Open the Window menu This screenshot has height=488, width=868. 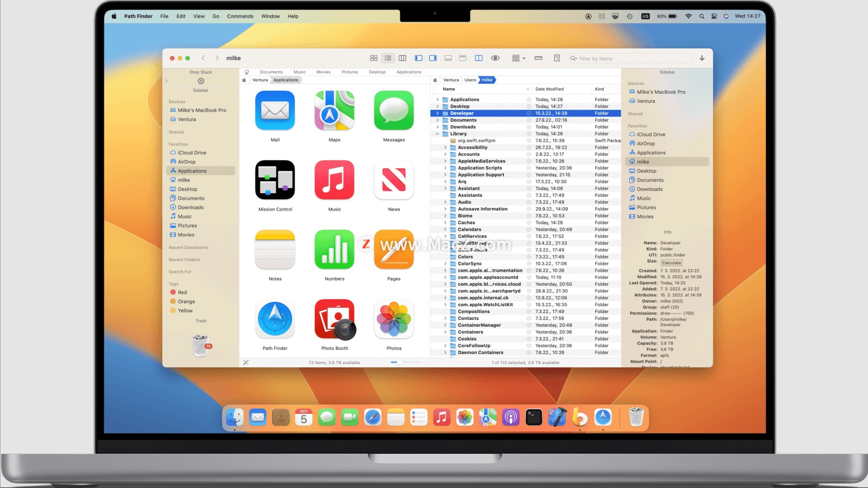click(x=270, y=16)
